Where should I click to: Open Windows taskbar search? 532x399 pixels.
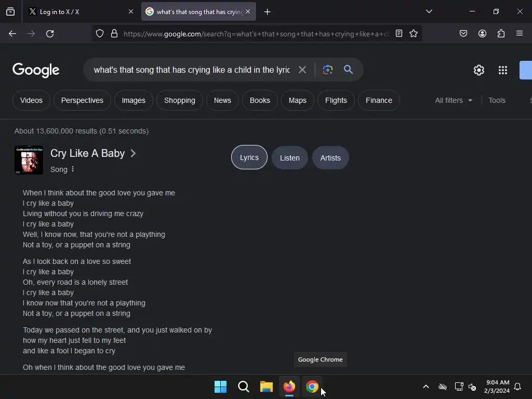coord(244,387)
